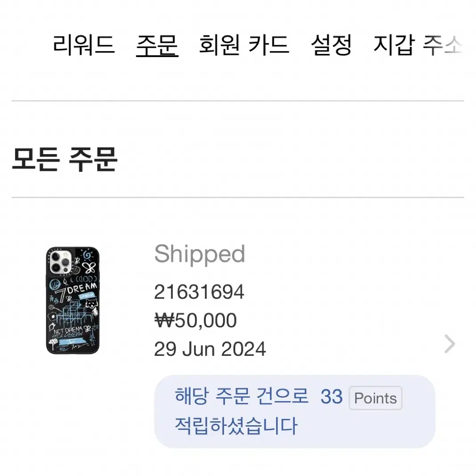
Task: Click the Shipped status label
Action: pyautogui.click(x=199, y=254)
